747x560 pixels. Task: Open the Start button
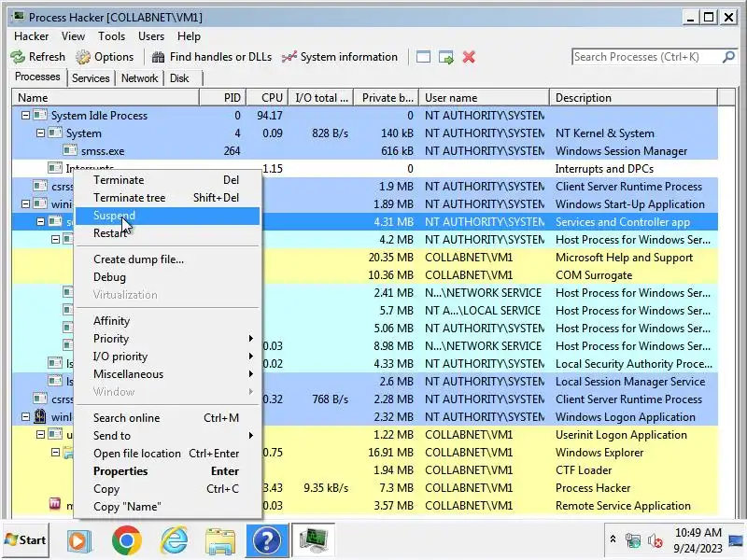[26, 540]
